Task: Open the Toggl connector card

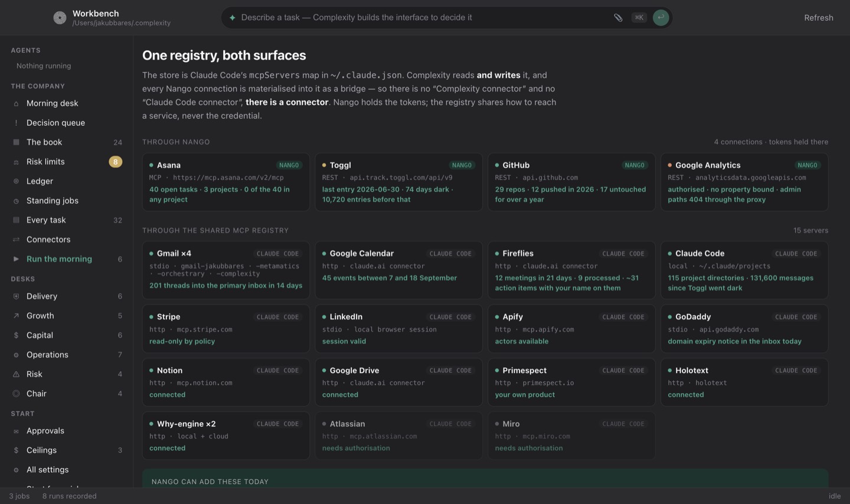Action: 398,182
